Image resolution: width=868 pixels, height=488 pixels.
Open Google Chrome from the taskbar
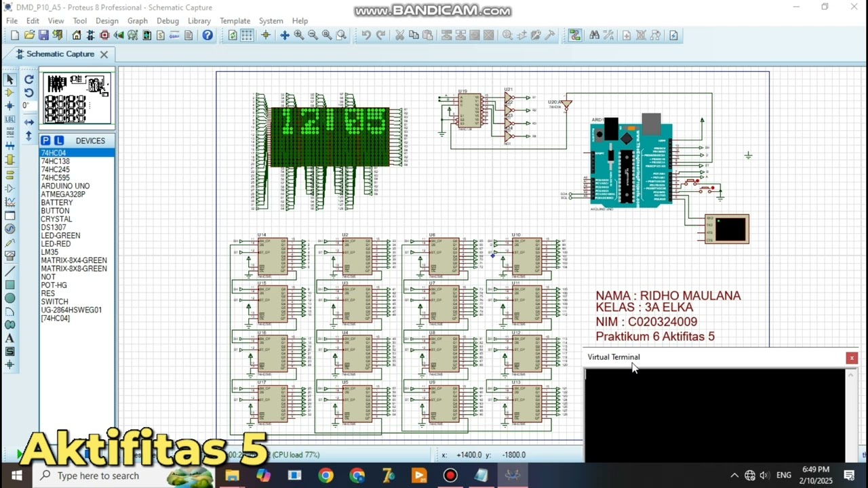tap(326, 475)
